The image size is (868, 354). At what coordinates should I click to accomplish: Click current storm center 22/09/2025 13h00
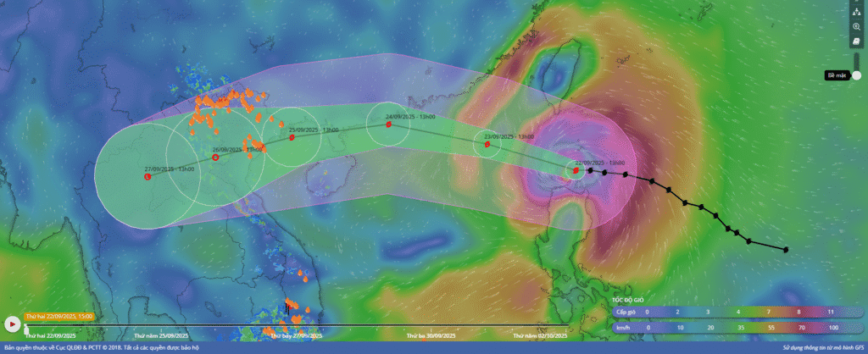[576, 170]
